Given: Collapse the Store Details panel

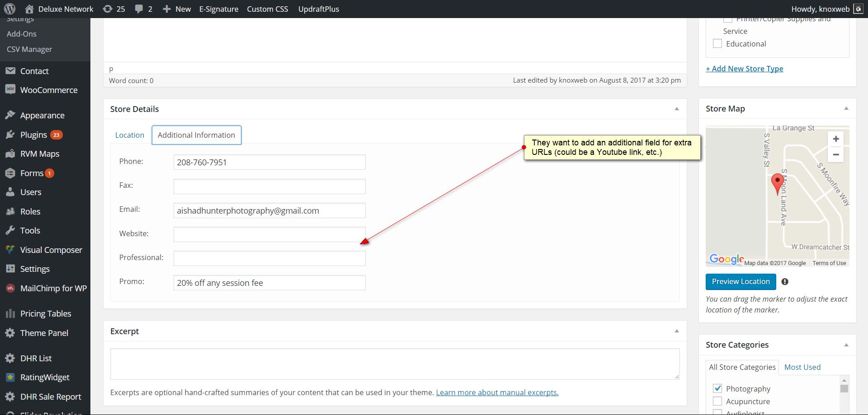Looking at the screenshot, I should click(x=676, y=109).
